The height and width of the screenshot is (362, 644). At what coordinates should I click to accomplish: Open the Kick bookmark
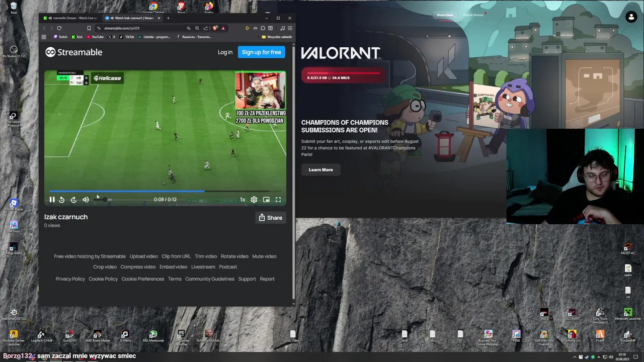pyautogui.click(x=77, y=37)
